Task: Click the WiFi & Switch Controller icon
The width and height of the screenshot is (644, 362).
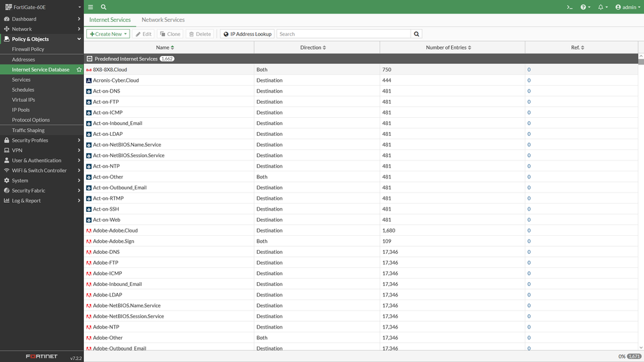Action: 6,170
